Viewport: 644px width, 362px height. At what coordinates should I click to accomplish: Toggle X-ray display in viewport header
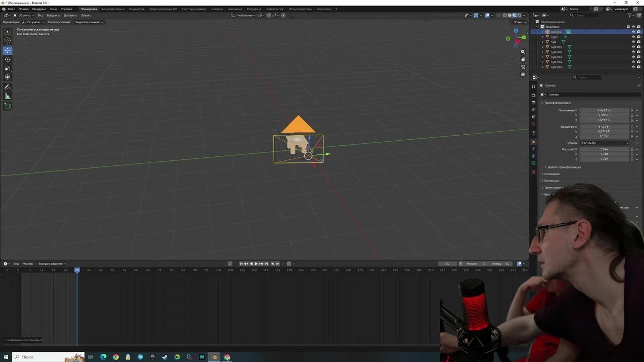[x=499, y=15]
